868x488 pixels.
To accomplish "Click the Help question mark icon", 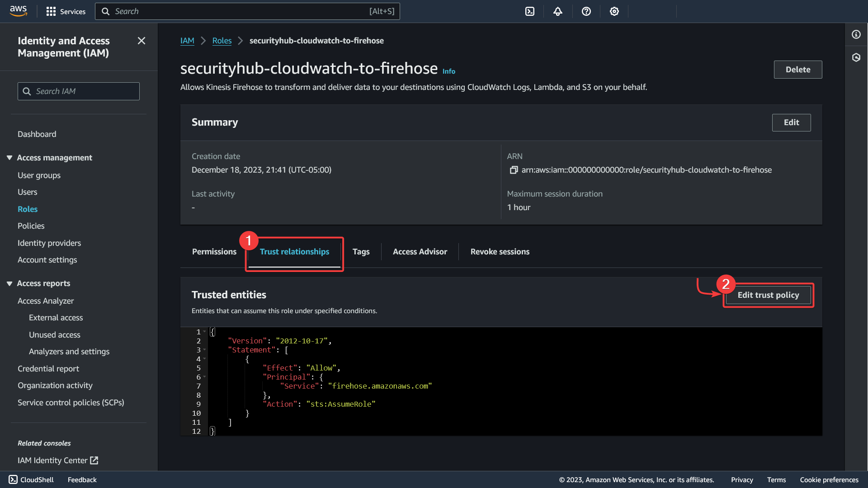I will point(586,11).
